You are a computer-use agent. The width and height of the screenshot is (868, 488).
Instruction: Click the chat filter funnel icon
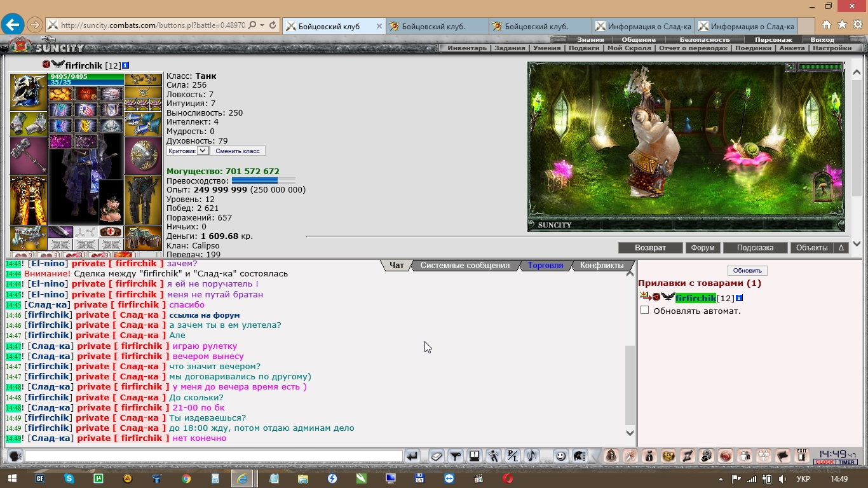tap(455, 456)
